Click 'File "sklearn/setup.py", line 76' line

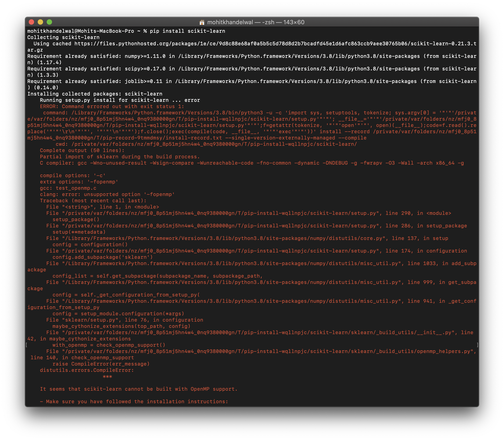125,320
